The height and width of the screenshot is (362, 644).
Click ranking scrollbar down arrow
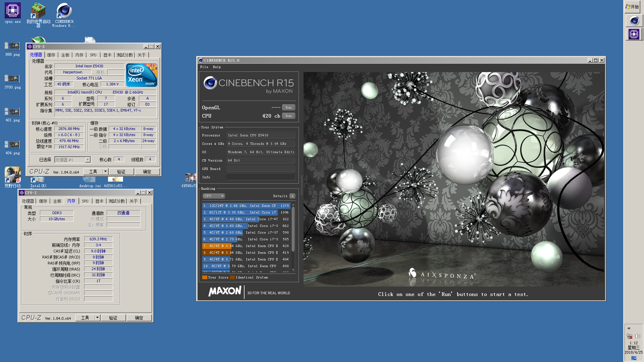tap(293, 270)
